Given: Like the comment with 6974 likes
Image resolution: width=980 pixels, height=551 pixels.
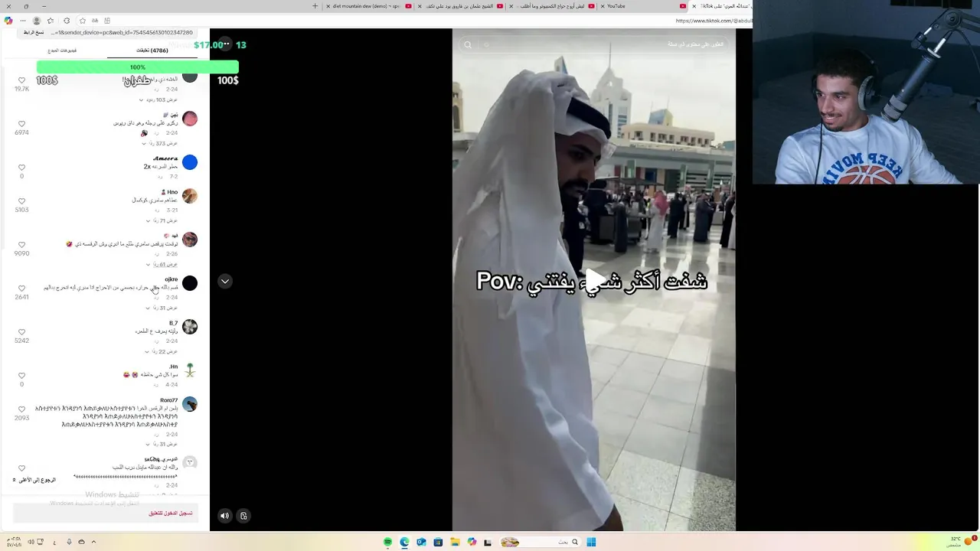Looking at the screenshot, I should point(21,123).
